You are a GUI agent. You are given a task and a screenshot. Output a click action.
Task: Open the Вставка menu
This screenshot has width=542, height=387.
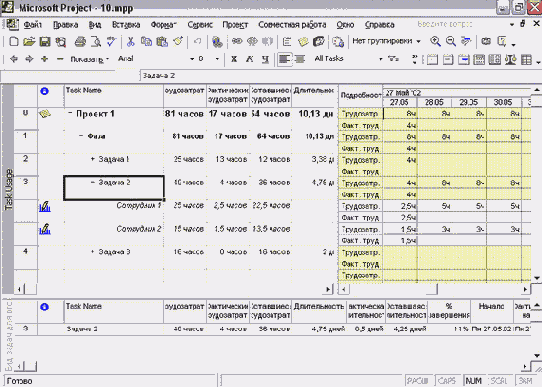coord(126,25)
